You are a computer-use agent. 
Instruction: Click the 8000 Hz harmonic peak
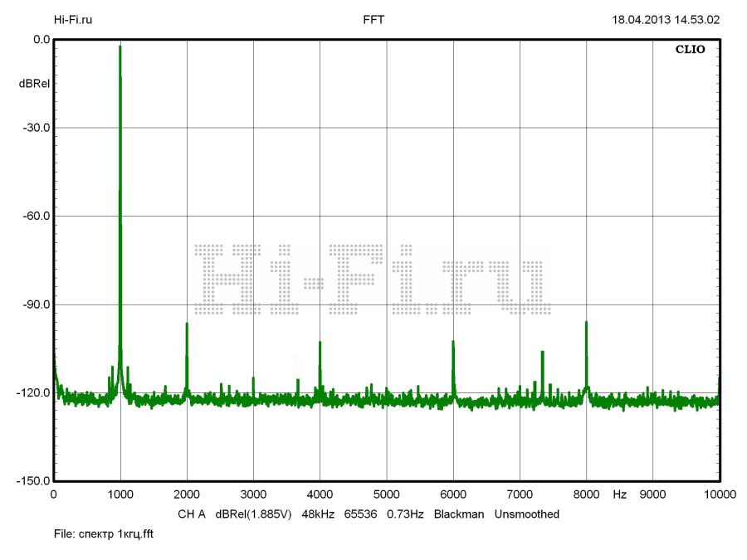click(586, 323)
